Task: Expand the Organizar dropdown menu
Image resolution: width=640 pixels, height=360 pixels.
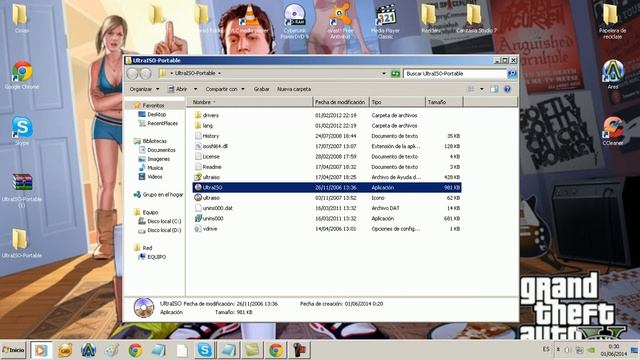Action: pyautogui.click(x=144, y=89)
